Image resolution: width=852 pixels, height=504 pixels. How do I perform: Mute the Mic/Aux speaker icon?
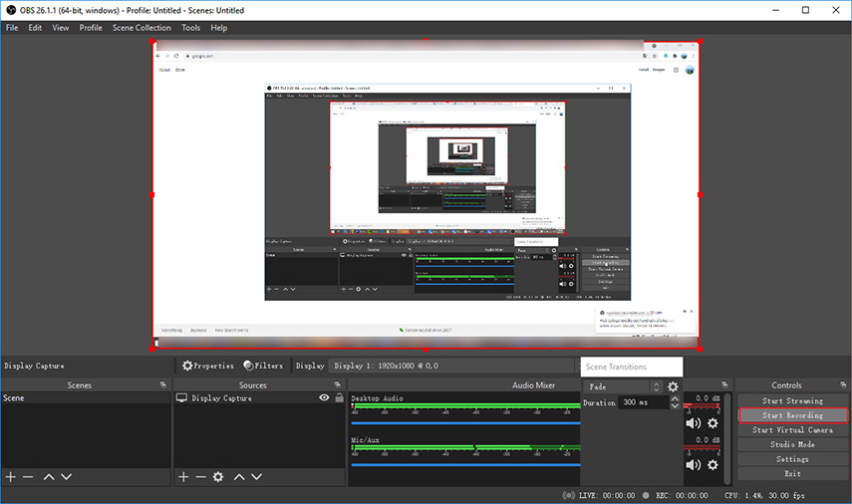point(694,465)
